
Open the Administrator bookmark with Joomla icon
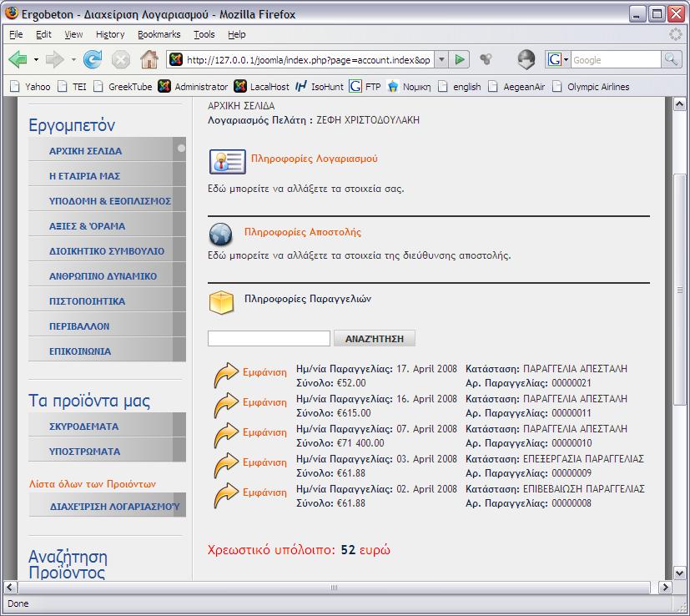(194, 86)
